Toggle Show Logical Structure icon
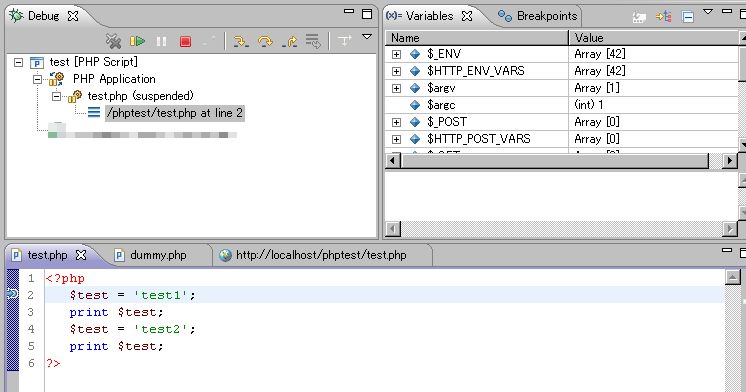The height and width of the screenshot is (392, 746). pyautogui.click(x=664, y=17)
